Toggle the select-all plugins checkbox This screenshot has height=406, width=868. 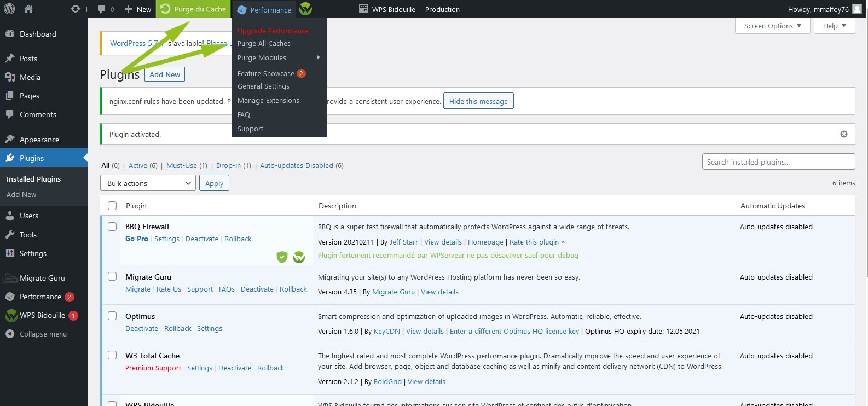[112, 206]
